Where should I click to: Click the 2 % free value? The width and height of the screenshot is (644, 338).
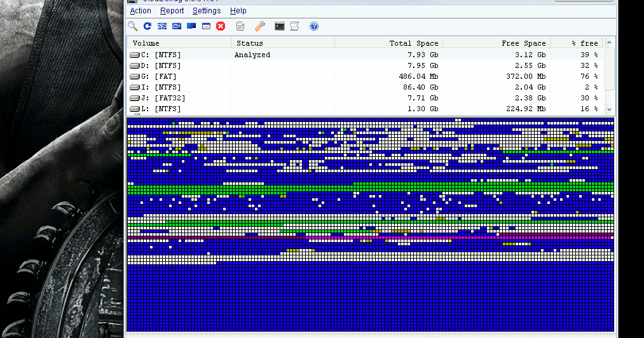[x=591, y=87]
